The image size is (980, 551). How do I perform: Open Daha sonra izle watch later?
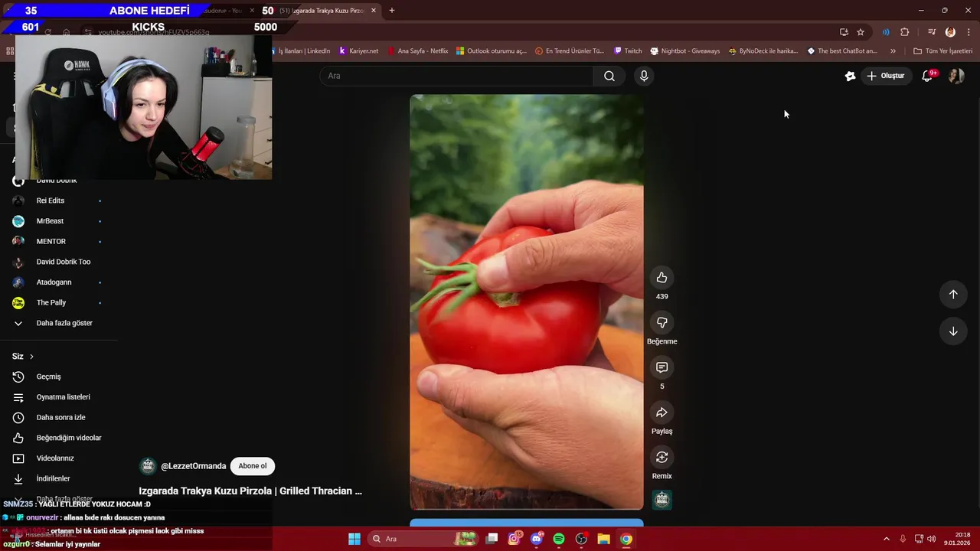point(60,418)
